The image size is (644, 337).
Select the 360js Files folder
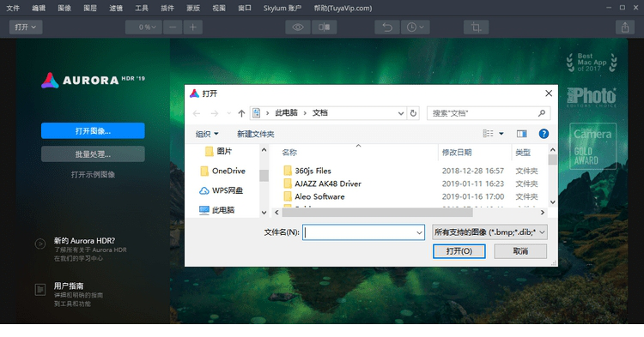[313, 171]
